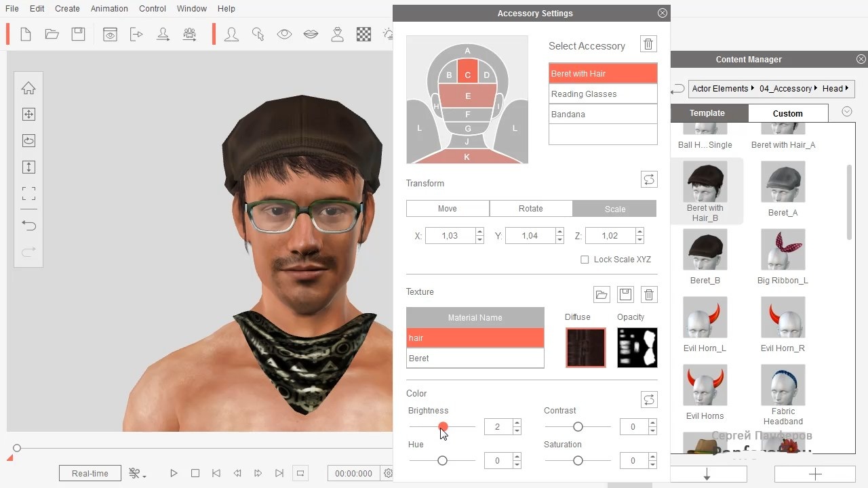
Task: Click the Rotate transform button
Action: tap(530, 209)
